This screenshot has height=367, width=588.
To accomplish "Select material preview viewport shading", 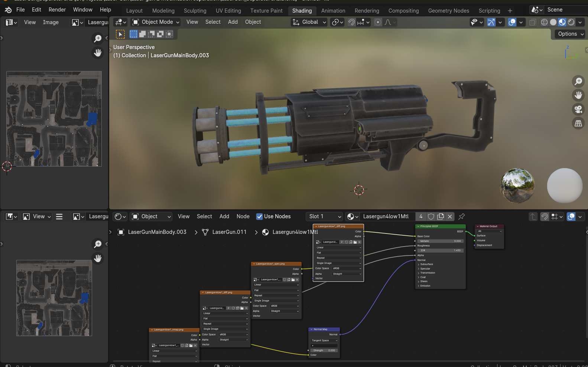I will click(562, 22).
